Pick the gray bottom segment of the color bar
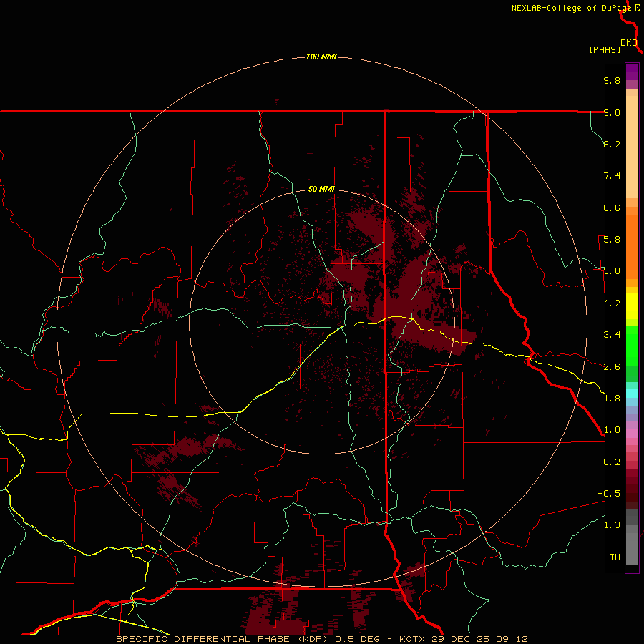 (632, 545)
